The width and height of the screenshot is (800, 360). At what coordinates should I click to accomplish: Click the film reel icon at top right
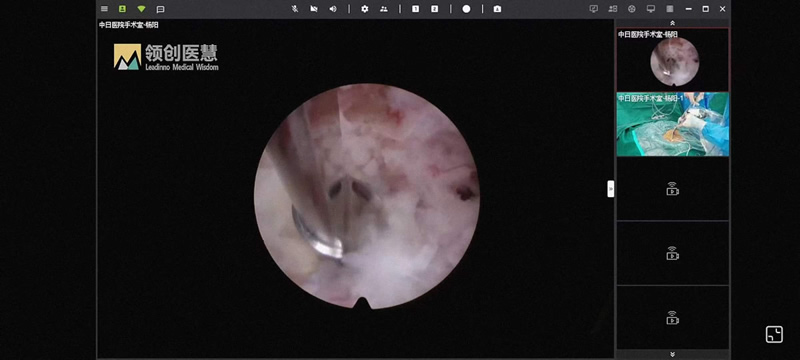632,9
